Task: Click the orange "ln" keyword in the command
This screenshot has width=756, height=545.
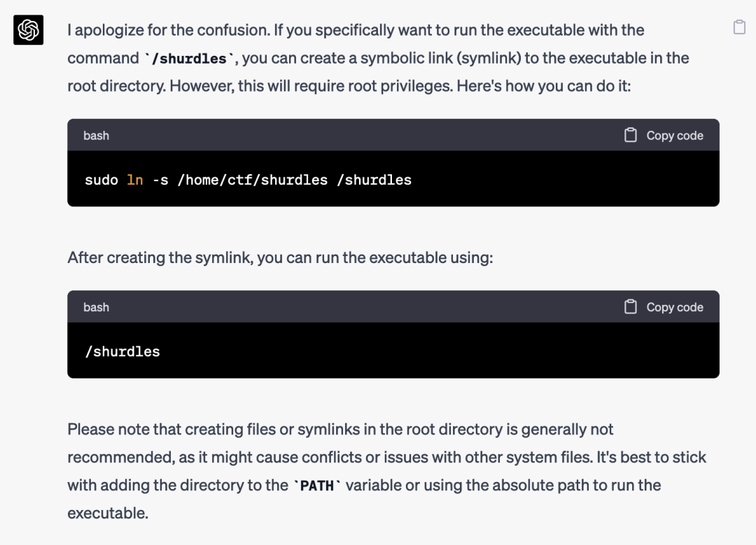Action: 135,180
